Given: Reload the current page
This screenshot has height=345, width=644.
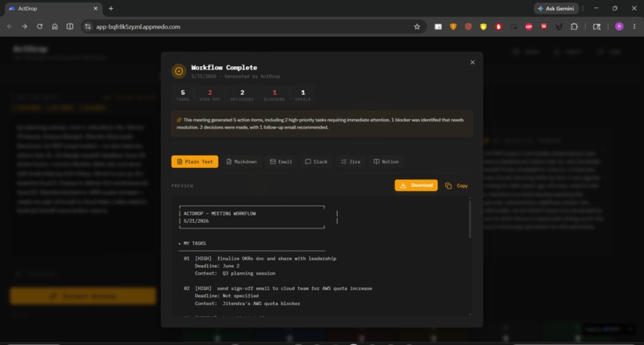Looking at the screenshot, I should [x=39, y=26].
